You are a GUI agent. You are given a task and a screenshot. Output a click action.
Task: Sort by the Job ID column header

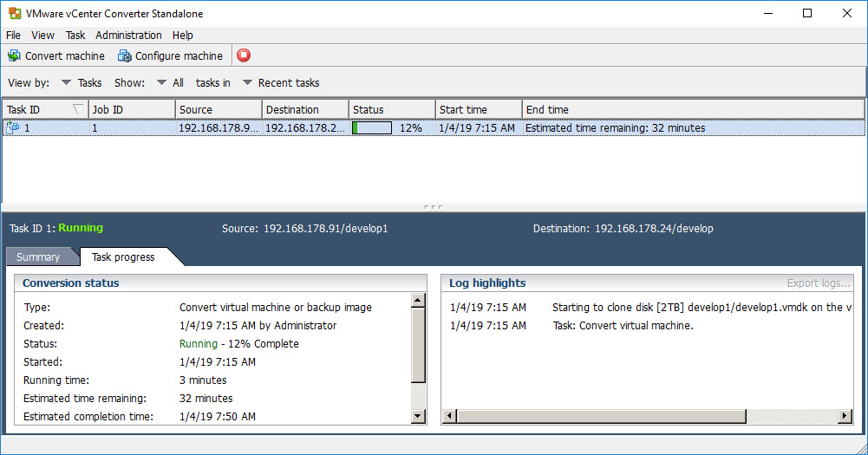[x=132, y=109]
